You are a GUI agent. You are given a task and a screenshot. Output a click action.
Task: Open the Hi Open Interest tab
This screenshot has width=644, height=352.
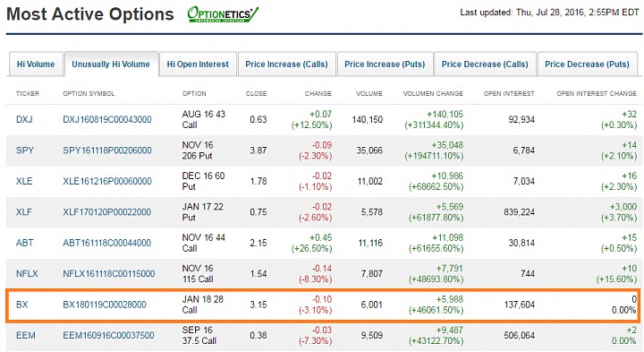pyautogui.click(x=198, y=64)
